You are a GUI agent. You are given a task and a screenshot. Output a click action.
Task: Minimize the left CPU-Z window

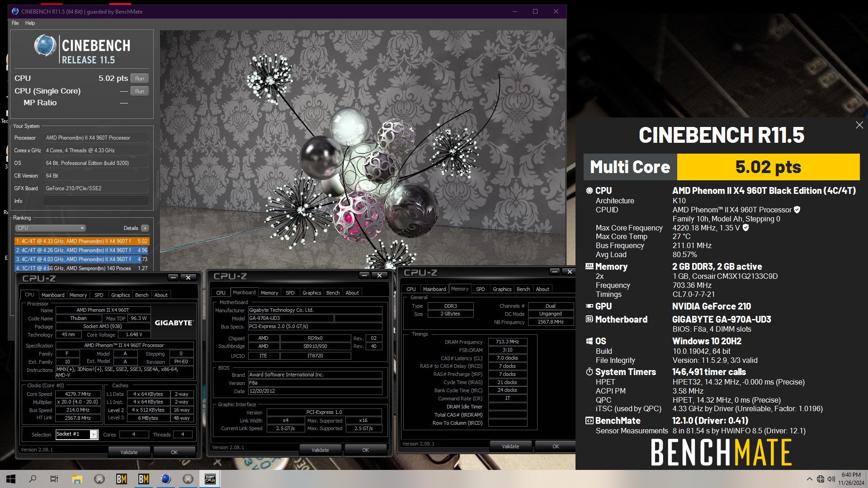click(173, 277)
